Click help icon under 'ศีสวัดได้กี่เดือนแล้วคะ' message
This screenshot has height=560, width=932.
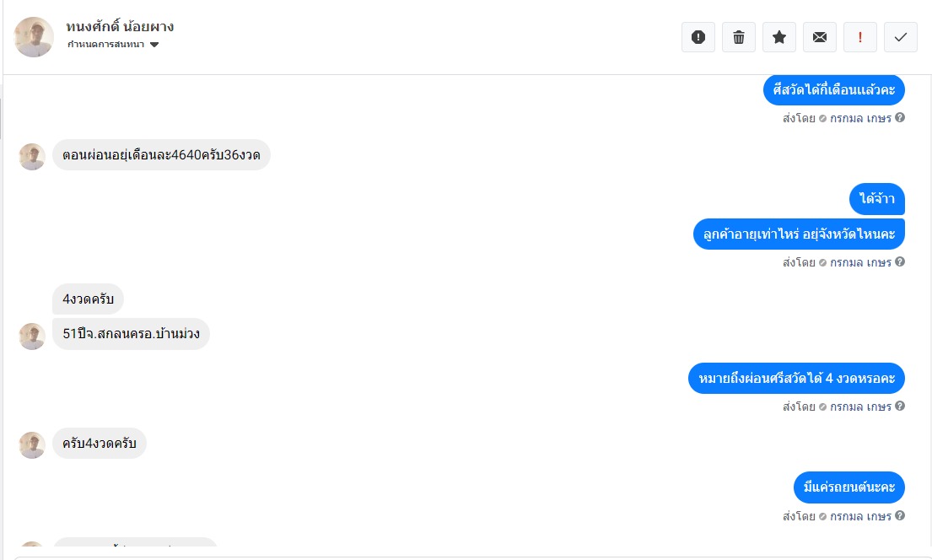900,118
